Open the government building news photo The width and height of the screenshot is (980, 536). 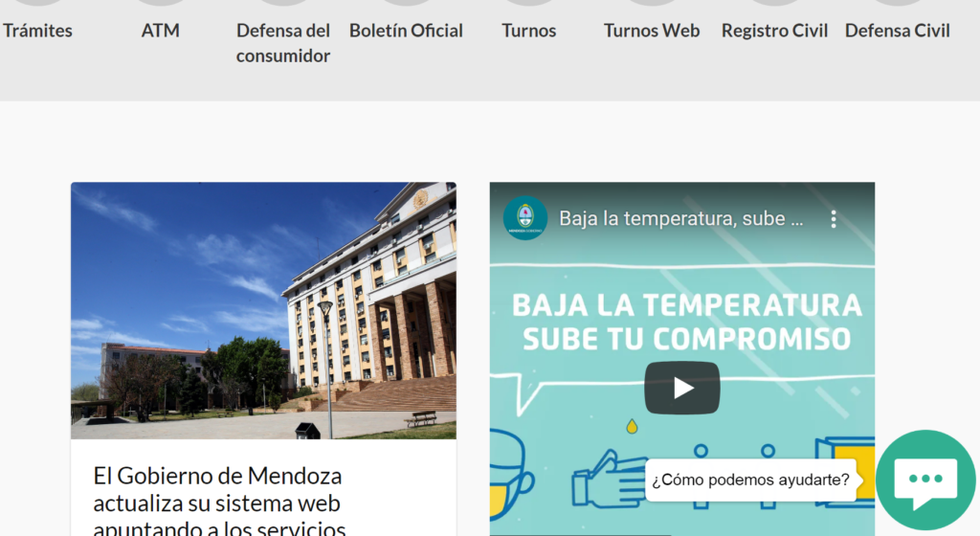pos(263,310)
